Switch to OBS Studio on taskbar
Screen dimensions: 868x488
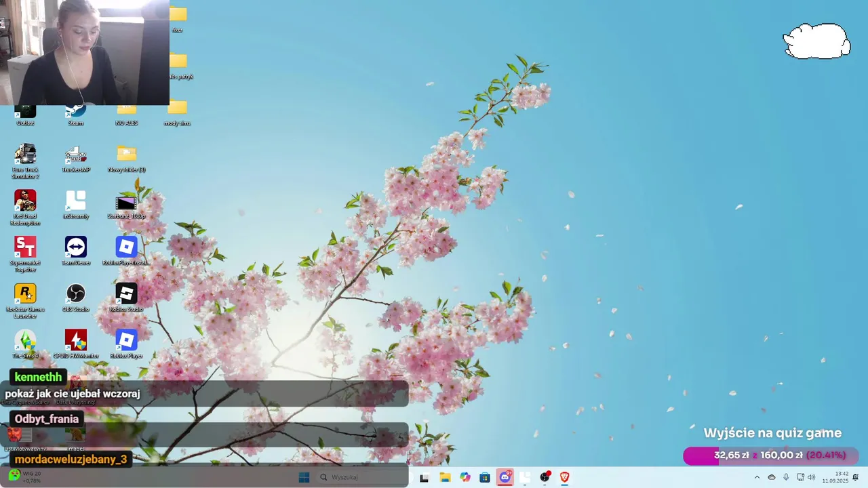click(545, 477)
